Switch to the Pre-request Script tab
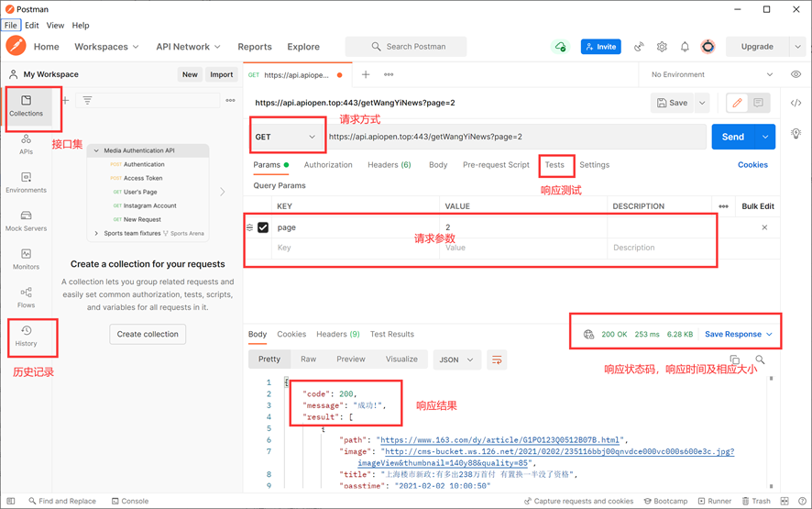The width and height of the screenshot is (812, 509). 496,165
